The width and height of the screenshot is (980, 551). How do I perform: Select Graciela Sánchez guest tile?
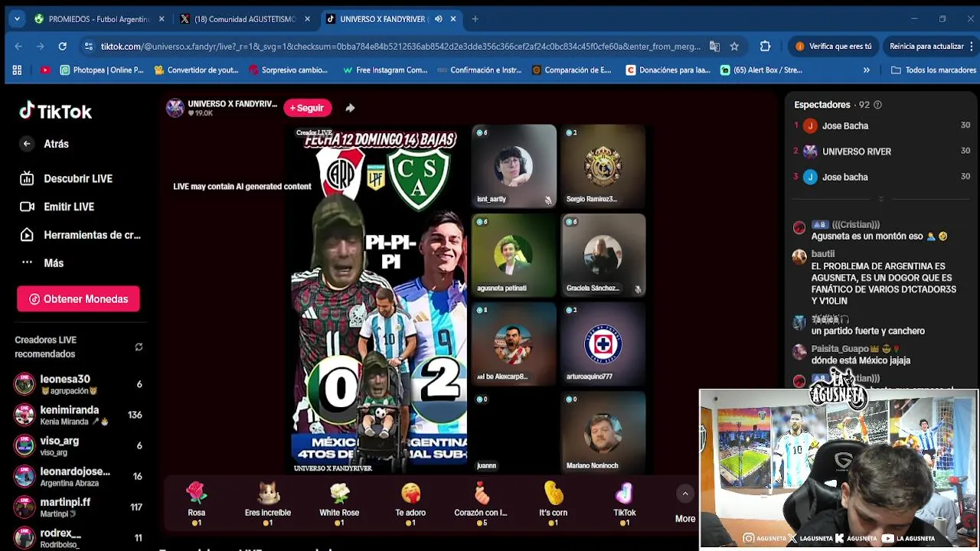(603, 255)
